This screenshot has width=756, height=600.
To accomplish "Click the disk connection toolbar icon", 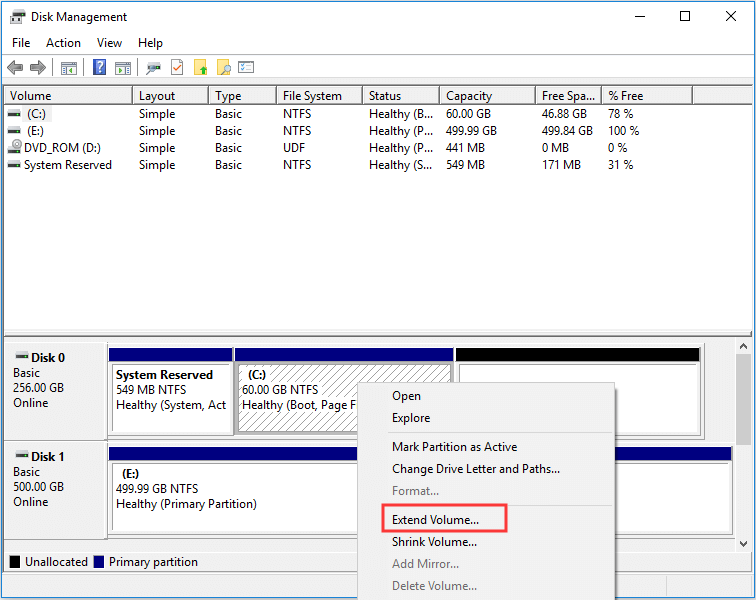I will [x=154, y=68].
